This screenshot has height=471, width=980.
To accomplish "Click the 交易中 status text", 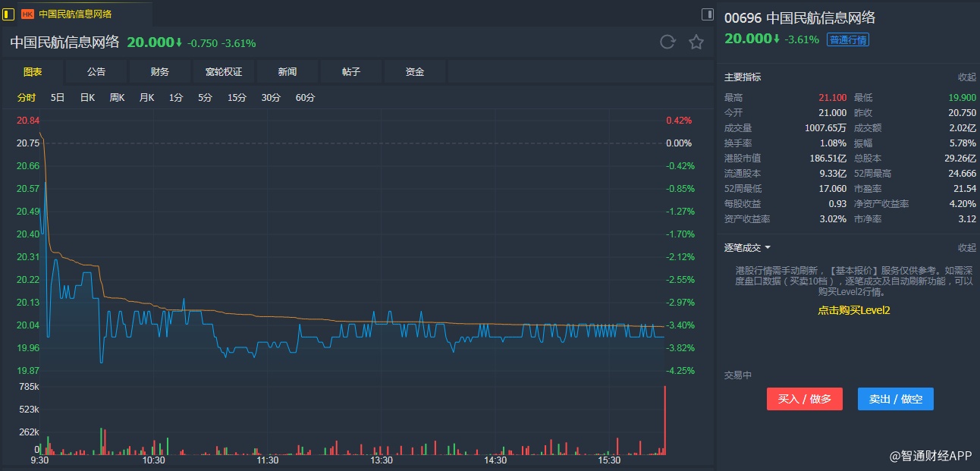I will click(x=738, y=375).
